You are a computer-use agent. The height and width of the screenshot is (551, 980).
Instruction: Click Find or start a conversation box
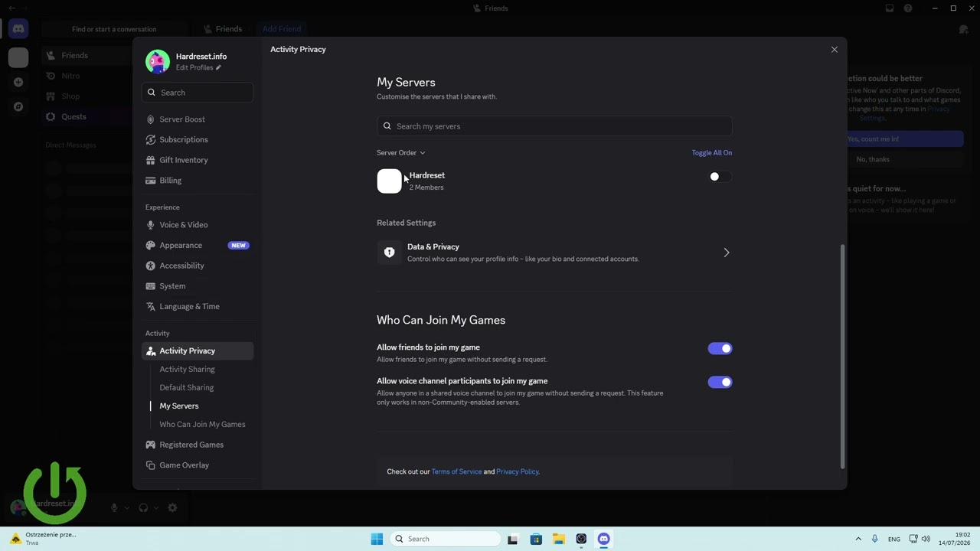point(114,29)
